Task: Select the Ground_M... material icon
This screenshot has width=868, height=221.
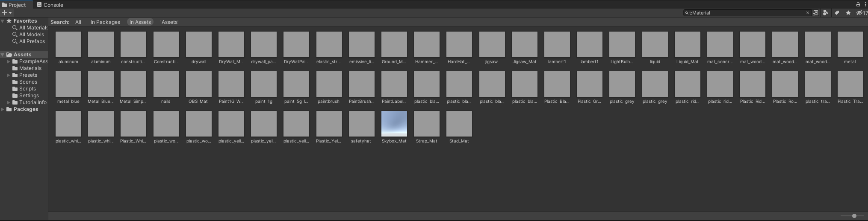Action: pos(394,45)
